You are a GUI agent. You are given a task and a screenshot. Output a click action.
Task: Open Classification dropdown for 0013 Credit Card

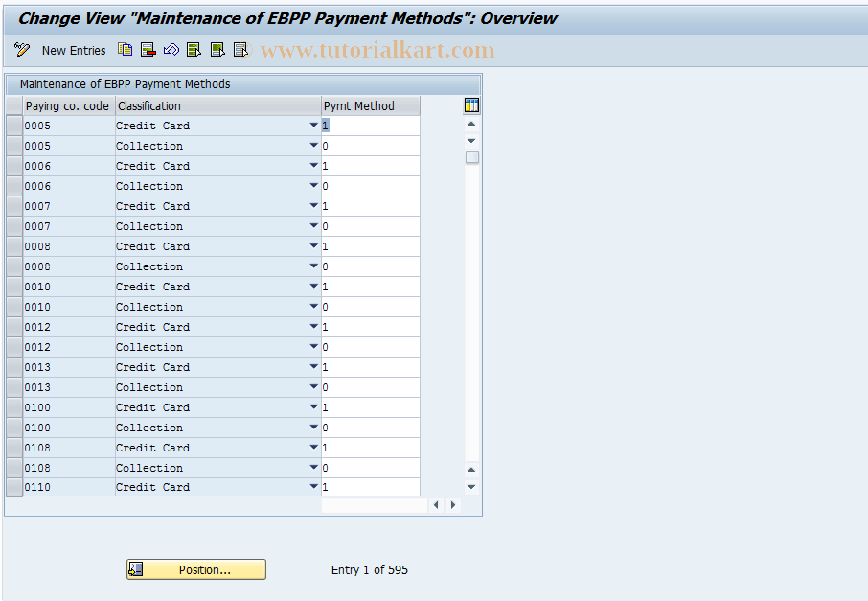314,367
